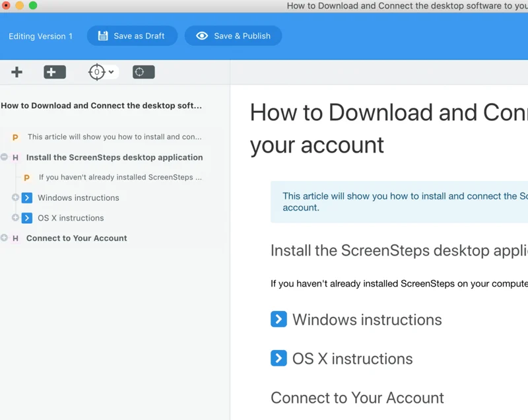The image size is (528, 420).
Task: Click Install the ScreenSteps heading in editor
Action: pyautogui.click(x=399, y=250)
